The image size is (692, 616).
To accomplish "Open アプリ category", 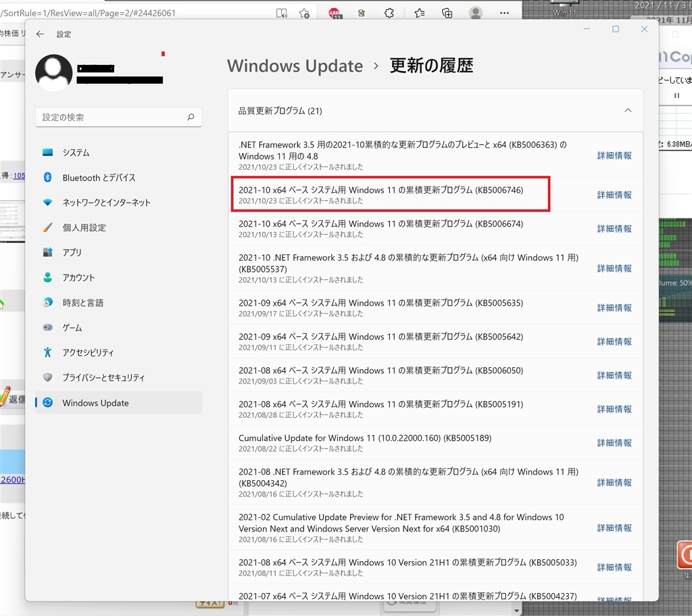I will click(119, 252).
